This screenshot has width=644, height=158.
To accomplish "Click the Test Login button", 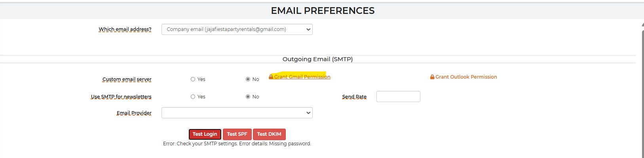I will pos(205,134).
